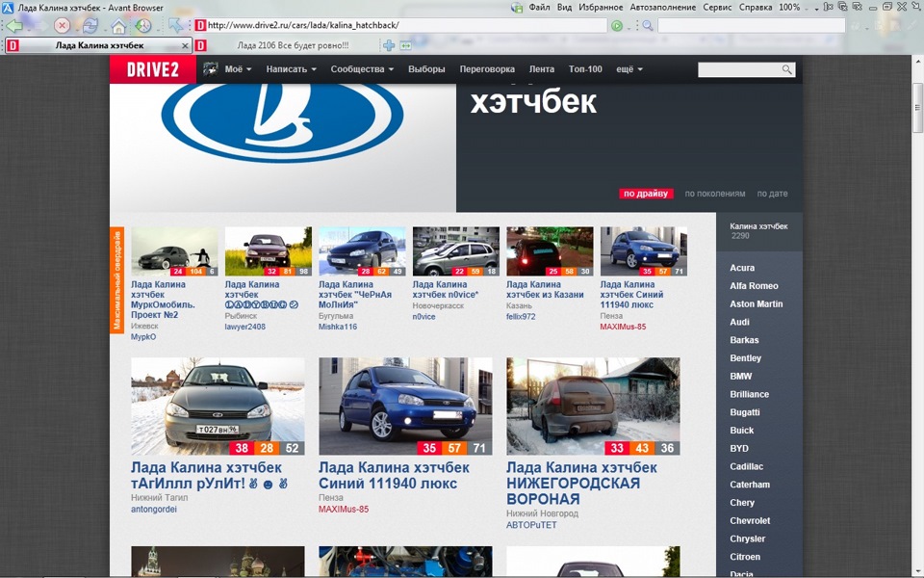Click the user avatar in DRIVE2 navbar
924x578 pixels.
[211, 69]
